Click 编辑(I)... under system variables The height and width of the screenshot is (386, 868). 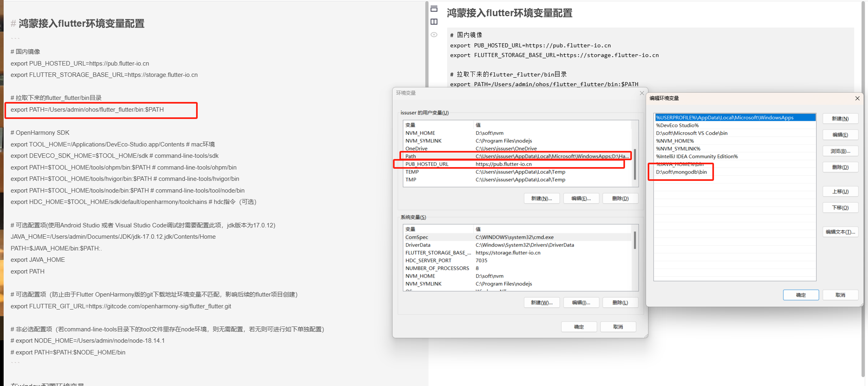pos(581,303)
